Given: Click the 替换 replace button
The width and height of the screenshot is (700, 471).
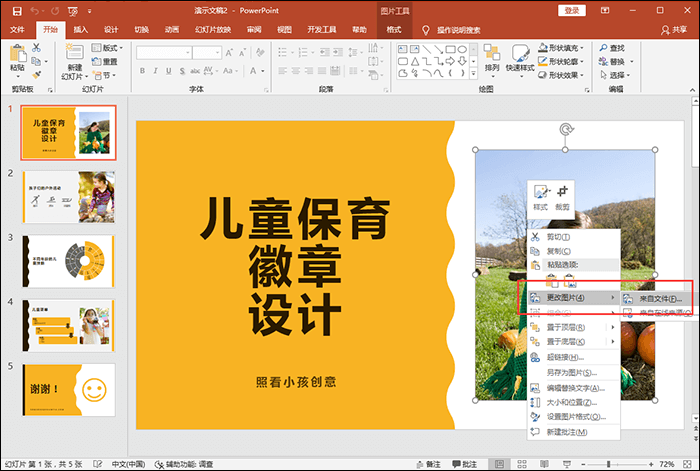Looking at the screenshot, I should click(615, 62).
